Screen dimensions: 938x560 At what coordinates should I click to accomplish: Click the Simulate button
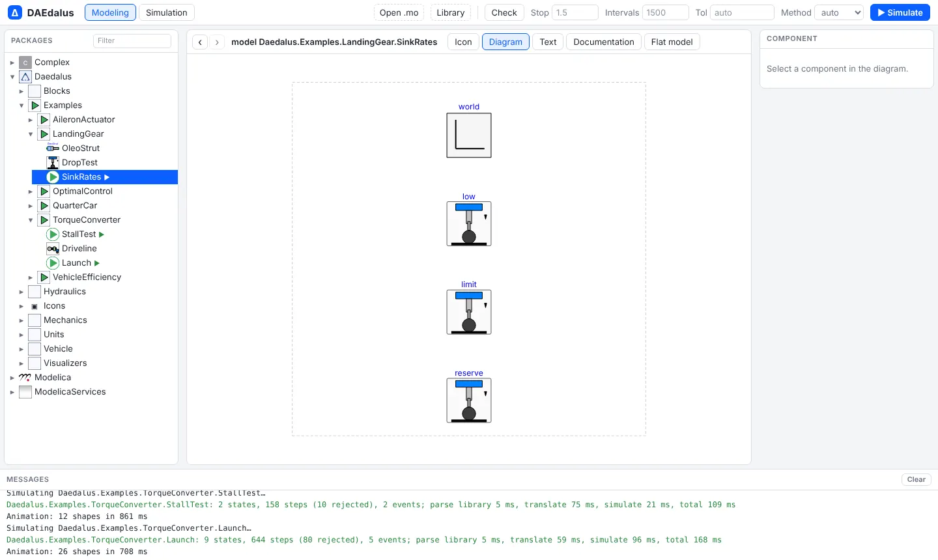point(900,12)
